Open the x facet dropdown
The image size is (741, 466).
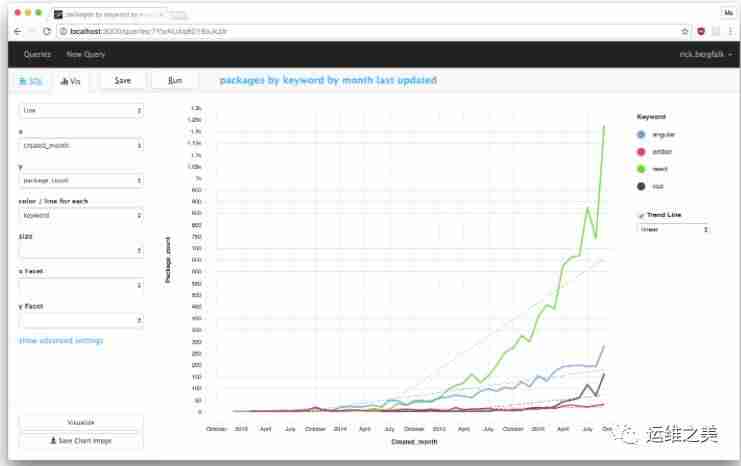[81, 285]
